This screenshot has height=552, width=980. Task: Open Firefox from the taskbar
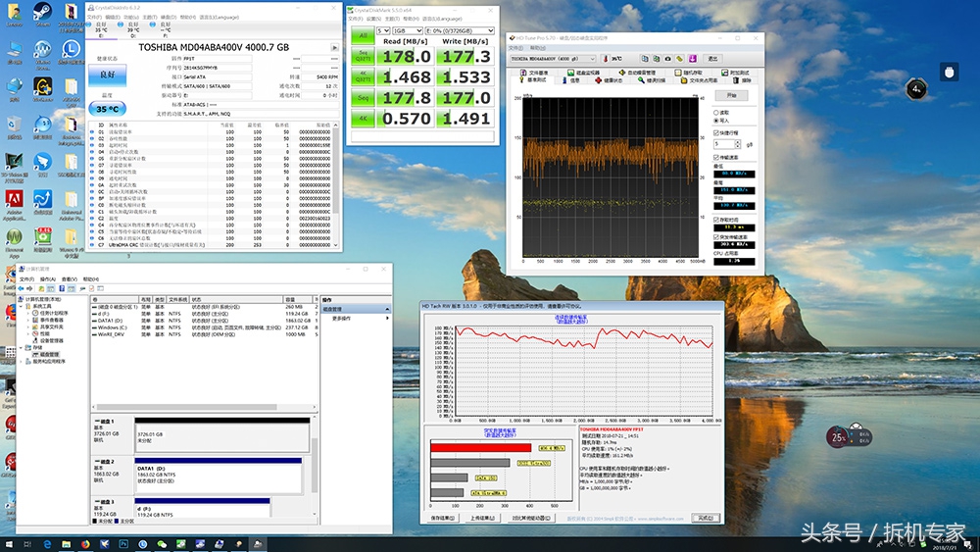tap(85, 544)
